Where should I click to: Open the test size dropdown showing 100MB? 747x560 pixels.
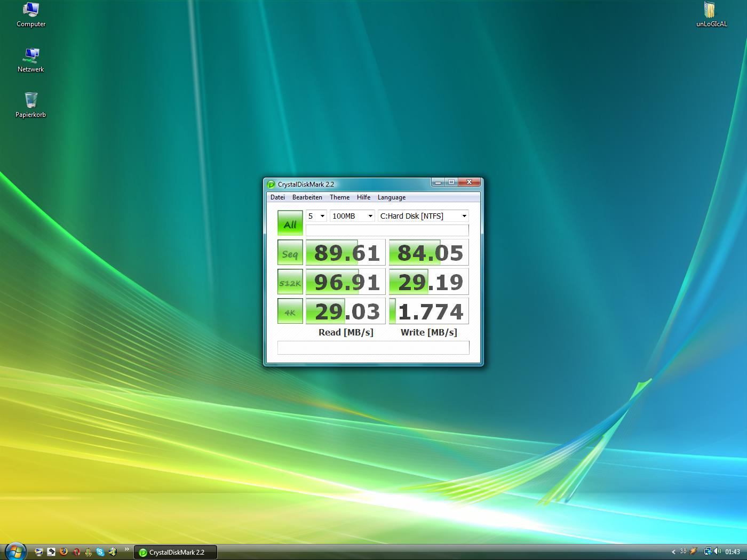pyautogui.click(x=352, y=216)
